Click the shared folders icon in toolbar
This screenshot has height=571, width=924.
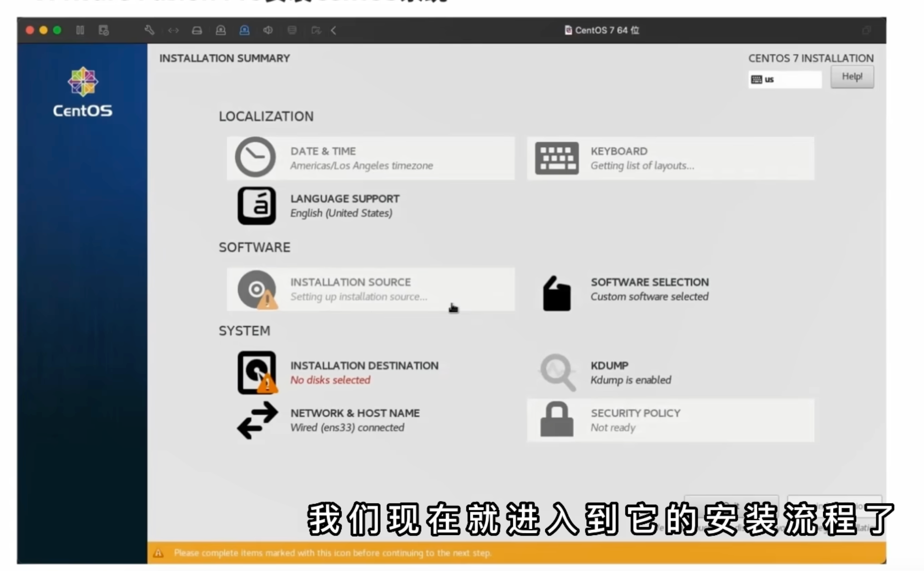(316, 30)
